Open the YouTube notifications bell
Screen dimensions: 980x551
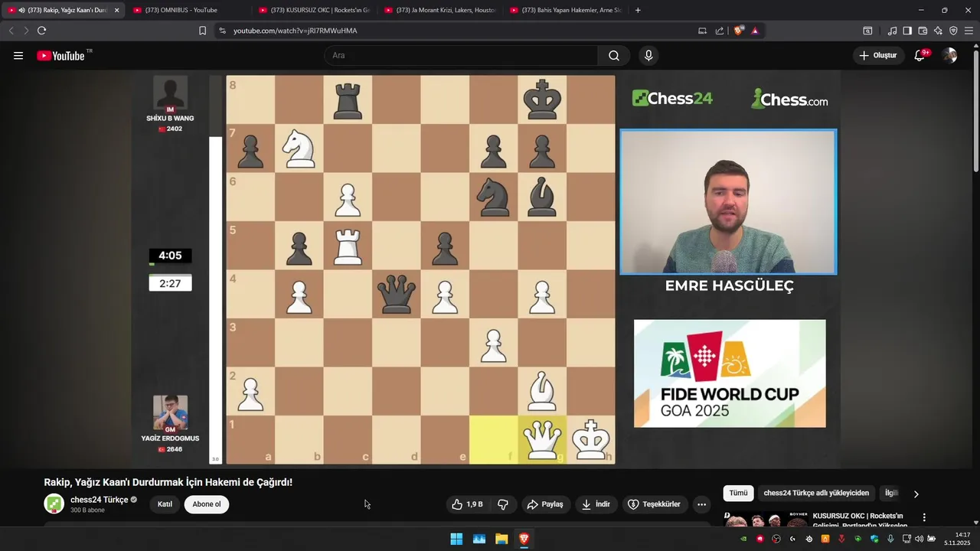point(920,56)
